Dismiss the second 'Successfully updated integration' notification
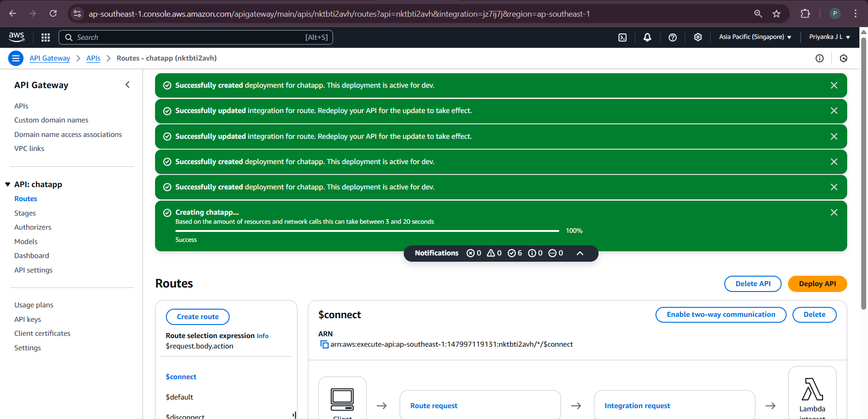Image resolution: width=868 pixels, height=419 pixels. point(834,137)
